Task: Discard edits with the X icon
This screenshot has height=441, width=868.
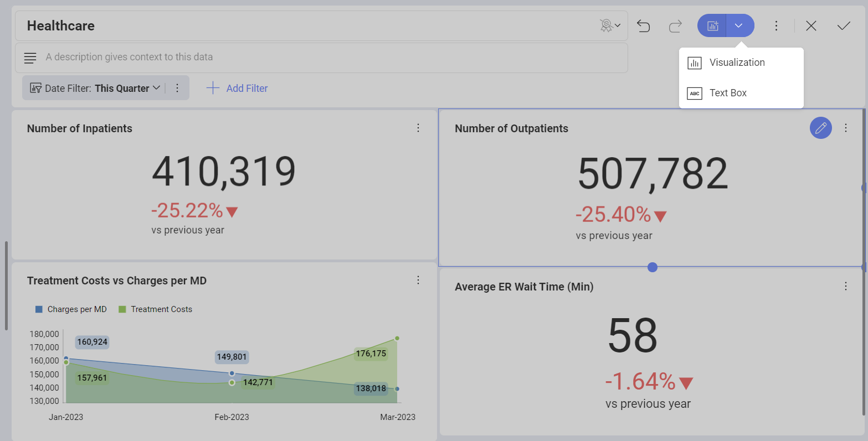Action: point(811,26)
